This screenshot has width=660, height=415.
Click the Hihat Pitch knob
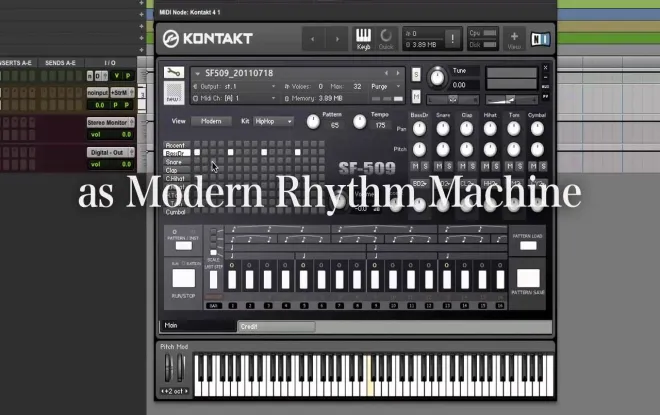490,149
